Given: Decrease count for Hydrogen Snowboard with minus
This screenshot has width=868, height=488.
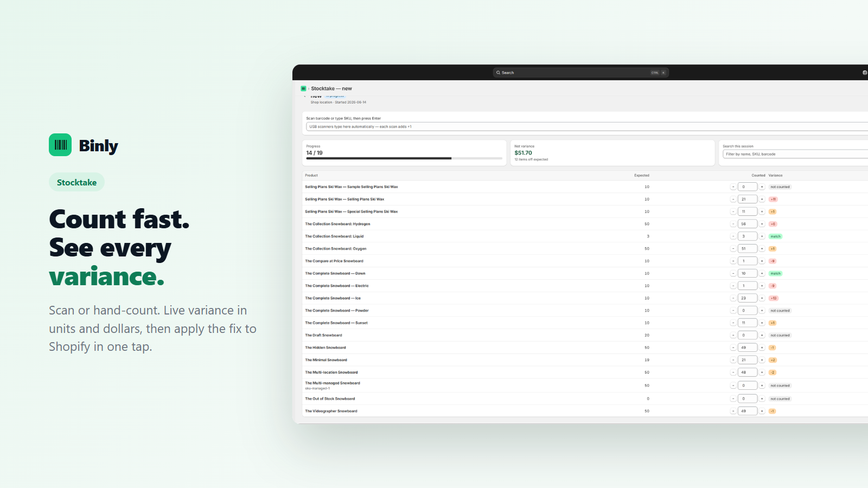Looking at the screenshot, I should pos(733,224).
